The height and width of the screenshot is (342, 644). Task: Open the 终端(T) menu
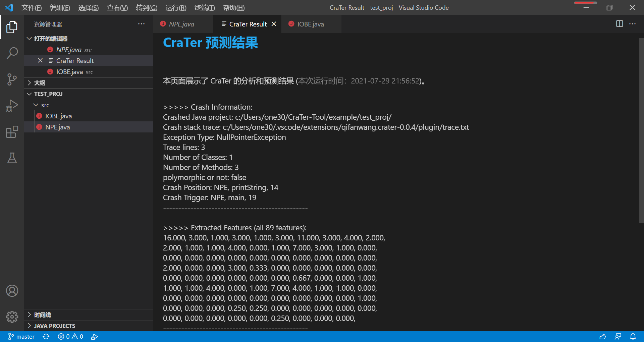coord(205,7)
